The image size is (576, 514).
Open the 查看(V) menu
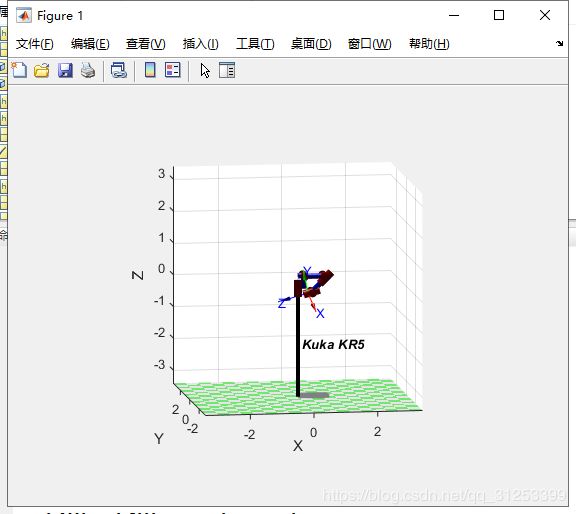tap(145, 44)
